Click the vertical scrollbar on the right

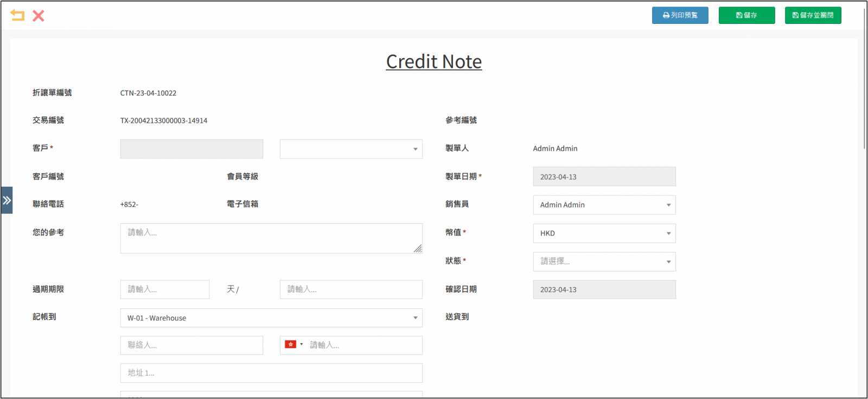864,81
